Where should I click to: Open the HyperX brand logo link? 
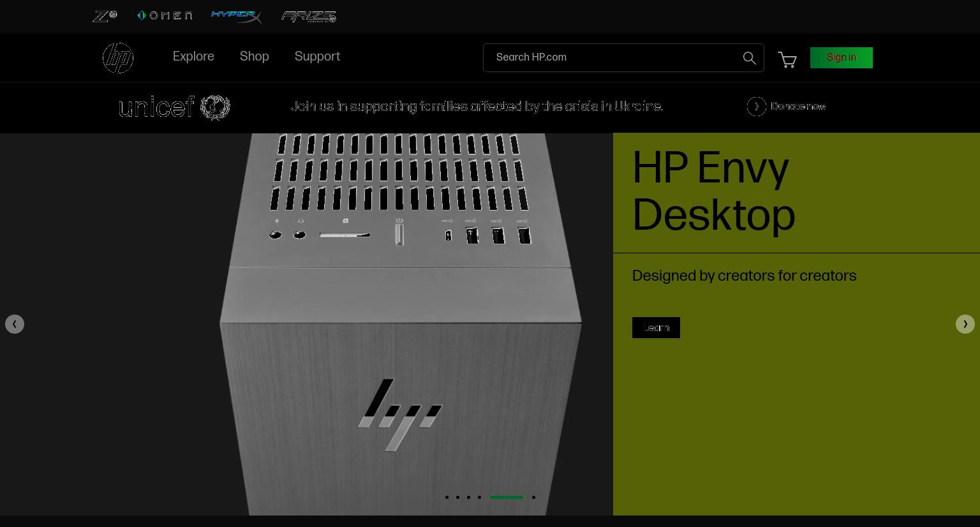[237, 17]
